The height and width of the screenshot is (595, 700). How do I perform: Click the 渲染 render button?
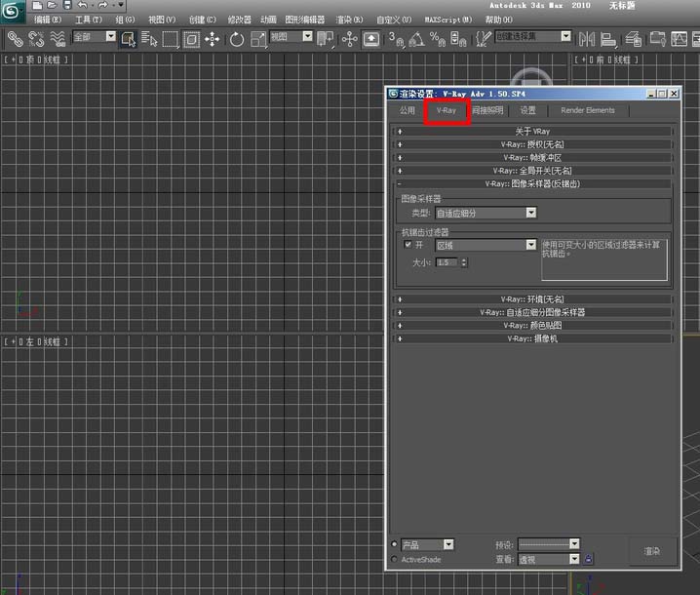(x=652, y=551)
